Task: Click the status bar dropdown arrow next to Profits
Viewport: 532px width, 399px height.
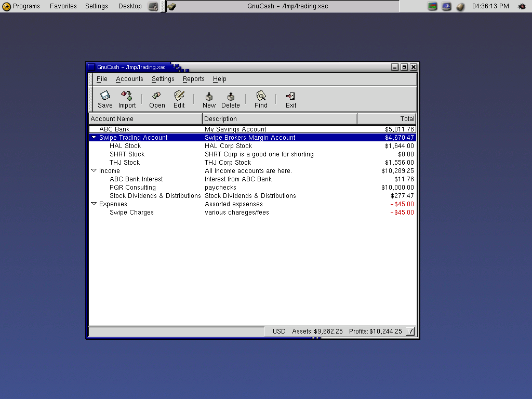Action: [x=410, y=331]
